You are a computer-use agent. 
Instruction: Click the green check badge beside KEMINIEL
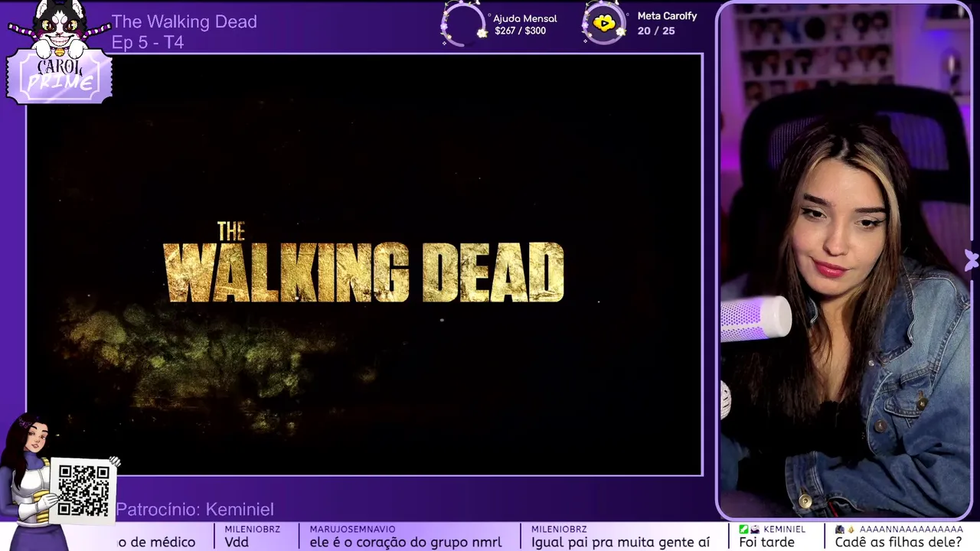[743, 529]
